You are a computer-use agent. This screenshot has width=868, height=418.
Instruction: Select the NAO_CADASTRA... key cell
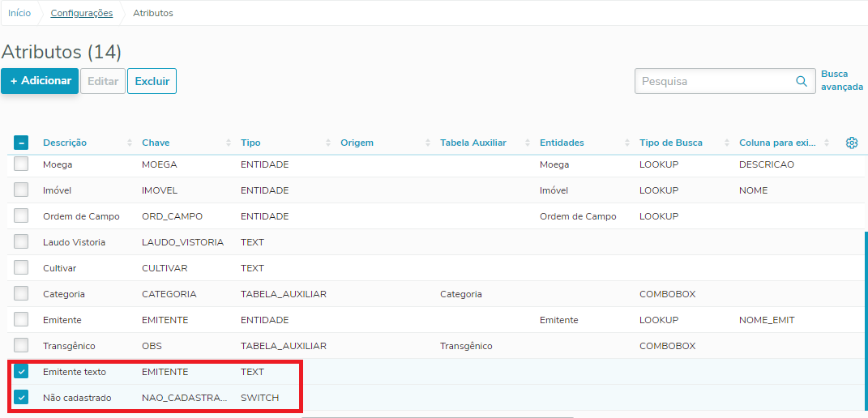184,398
